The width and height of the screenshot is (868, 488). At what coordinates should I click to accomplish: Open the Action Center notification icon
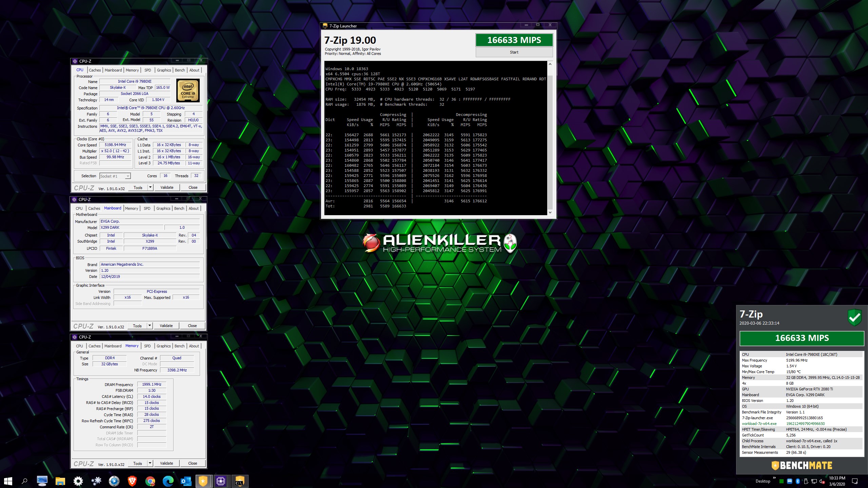(x=855, y=481)
